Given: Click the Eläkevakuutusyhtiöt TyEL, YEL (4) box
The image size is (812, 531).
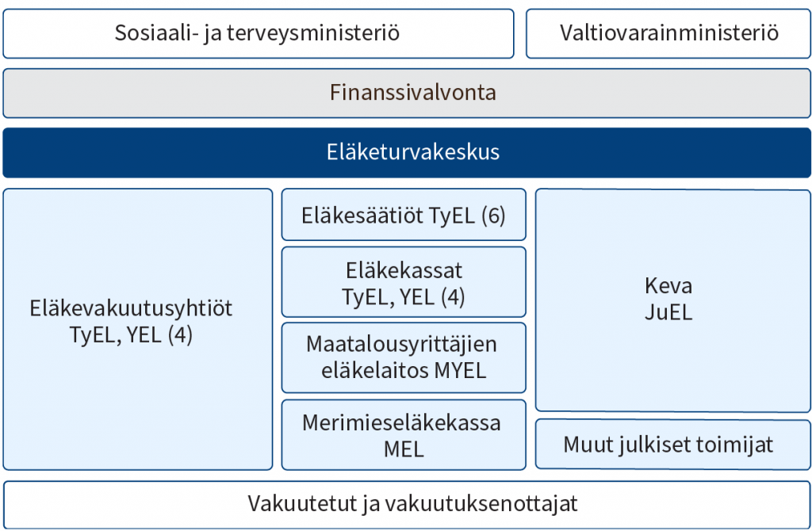Looking at the screenshot, I should 138,329.
